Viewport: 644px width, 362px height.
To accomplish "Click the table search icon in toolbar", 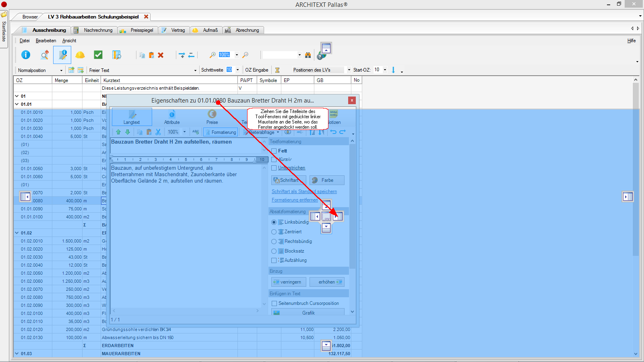I will click(117, 55).
